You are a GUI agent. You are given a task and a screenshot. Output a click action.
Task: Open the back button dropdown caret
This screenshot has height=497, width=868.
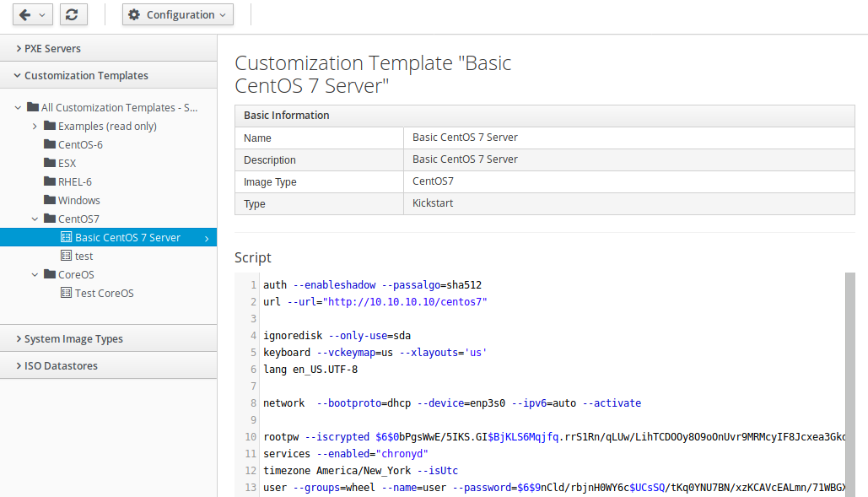pyautogui.click(x=40, y=14)
